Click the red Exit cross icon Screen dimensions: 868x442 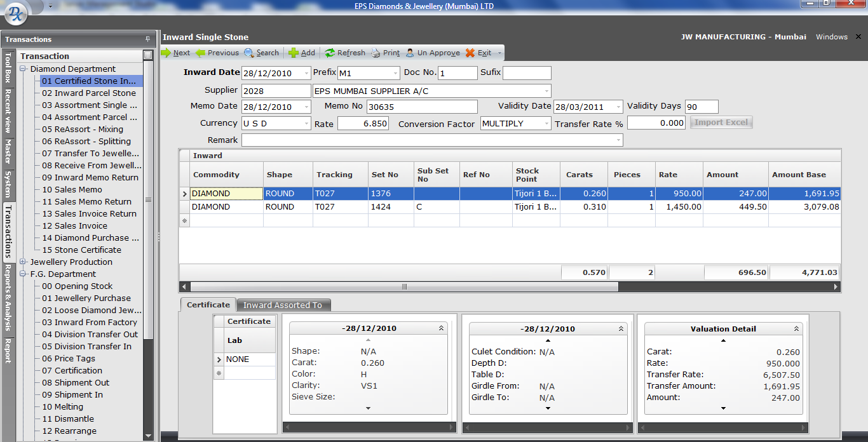[470, 53]
